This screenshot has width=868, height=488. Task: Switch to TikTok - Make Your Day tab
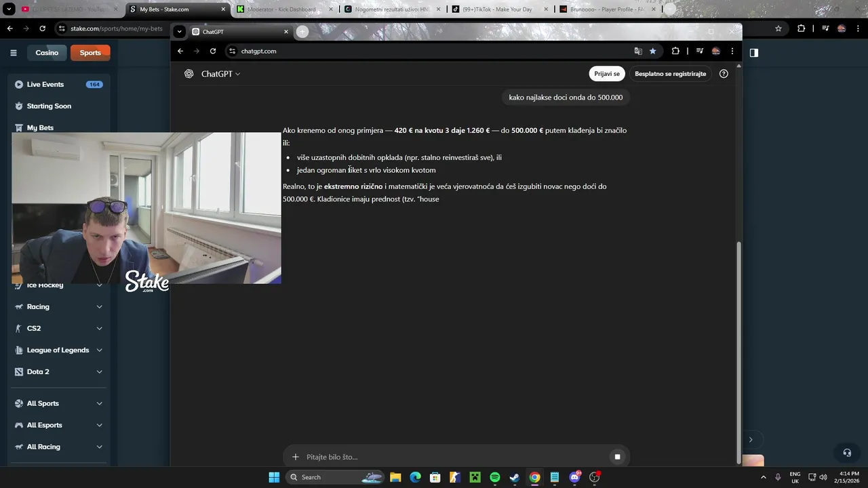[x=500, y=9]
